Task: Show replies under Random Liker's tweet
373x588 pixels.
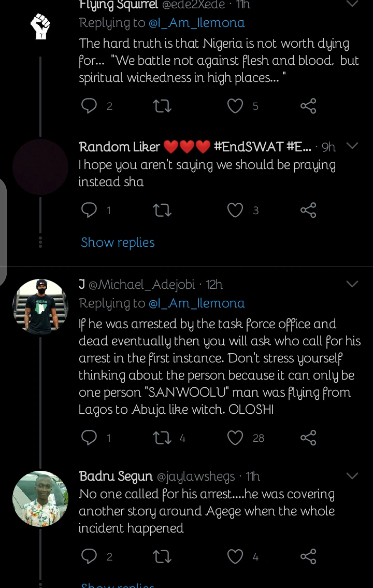Action: (118, 243)
